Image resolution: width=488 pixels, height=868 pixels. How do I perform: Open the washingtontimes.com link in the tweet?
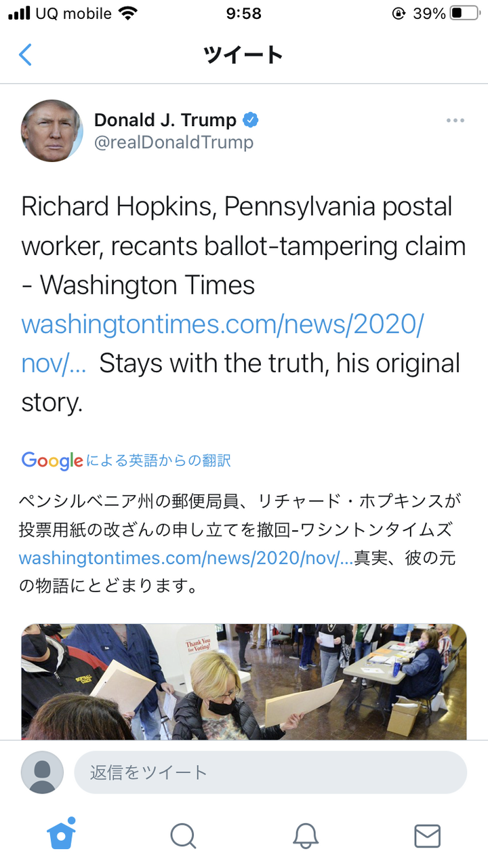click(222, 344)
